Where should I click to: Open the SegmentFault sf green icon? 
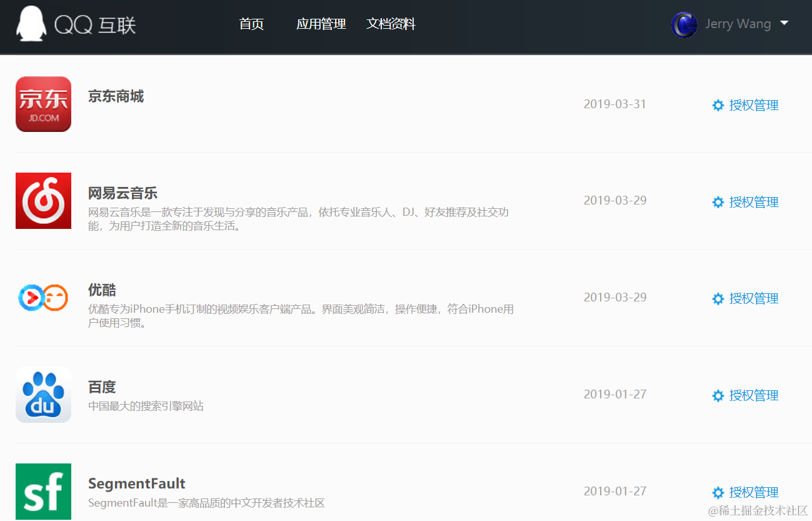[43, 492]
